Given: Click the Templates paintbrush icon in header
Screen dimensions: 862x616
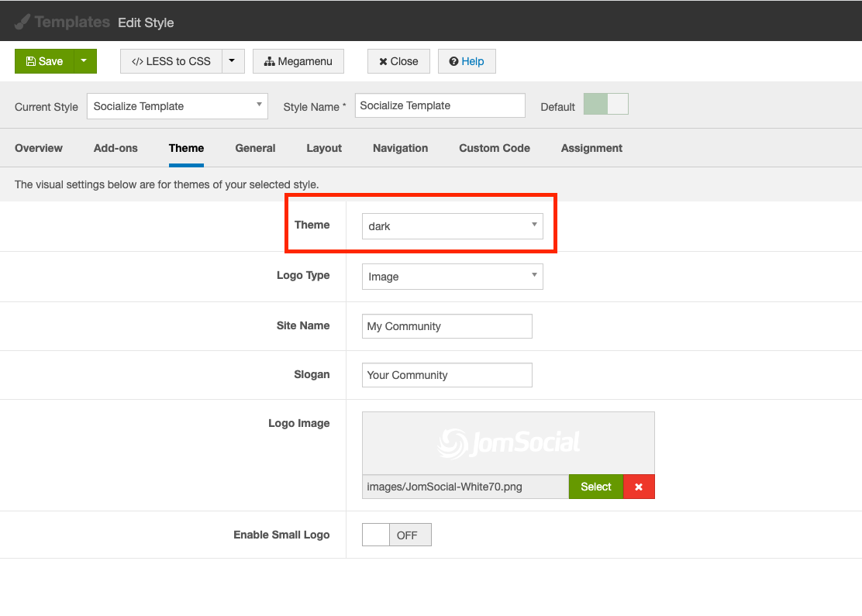Looking at the screenshot, I should point(22,22).
